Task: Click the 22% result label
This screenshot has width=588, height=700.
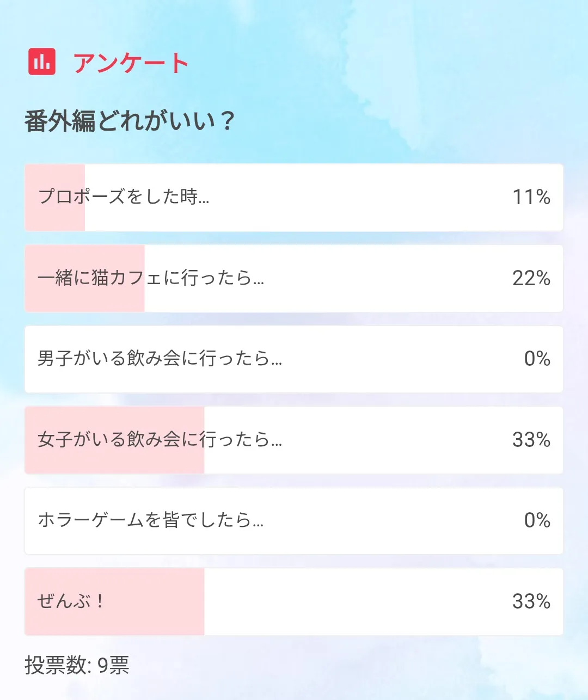Action: pos(531,278)
